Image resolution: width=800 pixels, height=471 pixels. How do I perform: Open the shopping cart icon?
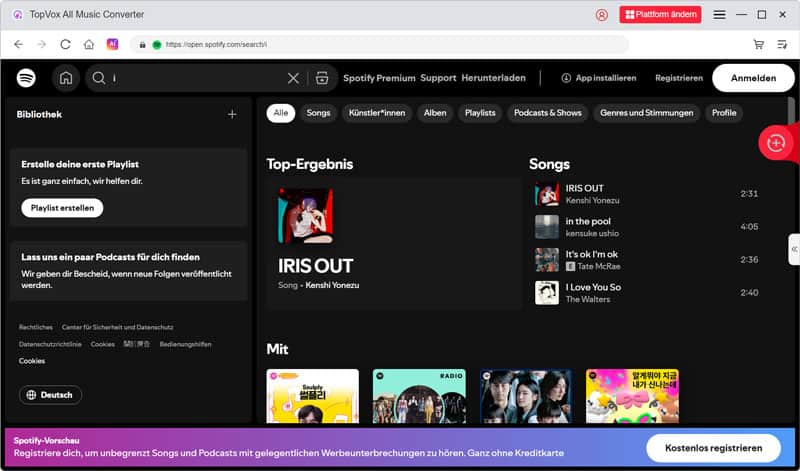point(759,44)
